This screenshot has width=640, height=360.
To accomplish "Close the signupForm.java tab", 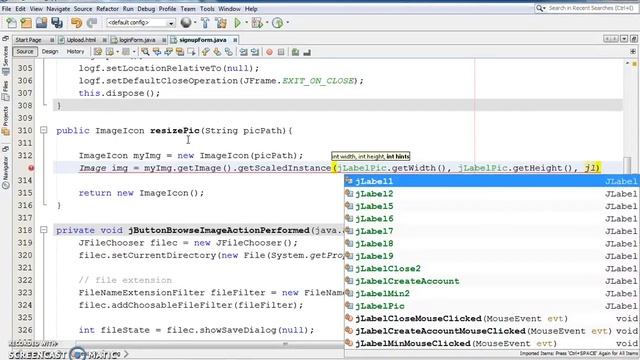I will click(235, 40).
